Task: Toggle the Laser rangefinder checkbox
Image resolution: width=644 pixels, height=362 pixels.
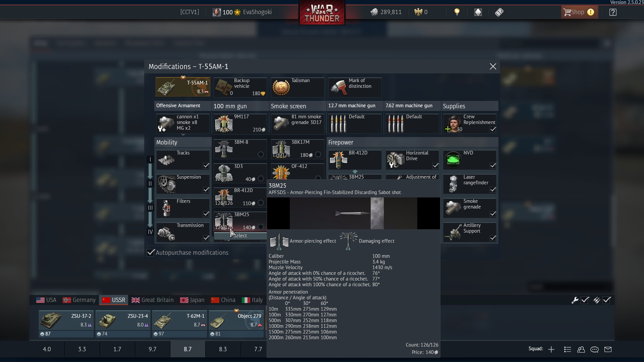Action: coord(493,190)
